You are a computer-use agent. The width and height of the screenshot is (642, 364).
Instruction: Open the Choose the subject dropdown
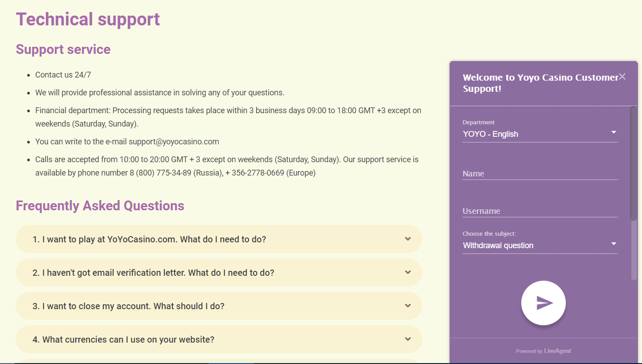613,244
